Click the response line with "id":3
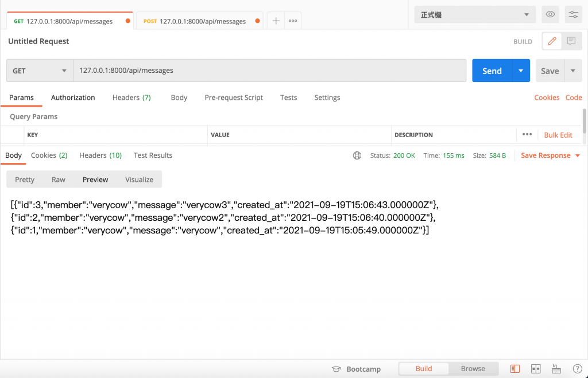 click(225, 205)
